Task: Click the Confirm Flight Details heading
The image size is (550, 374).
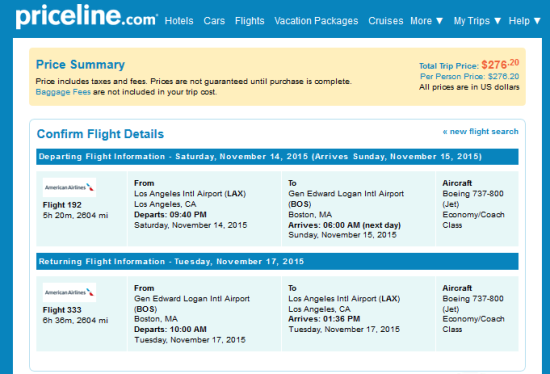Action: [100, 134]
